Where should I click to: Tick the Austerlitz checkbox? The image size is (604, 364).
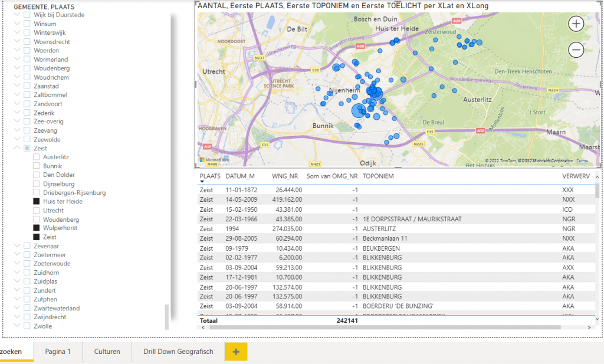37,158
